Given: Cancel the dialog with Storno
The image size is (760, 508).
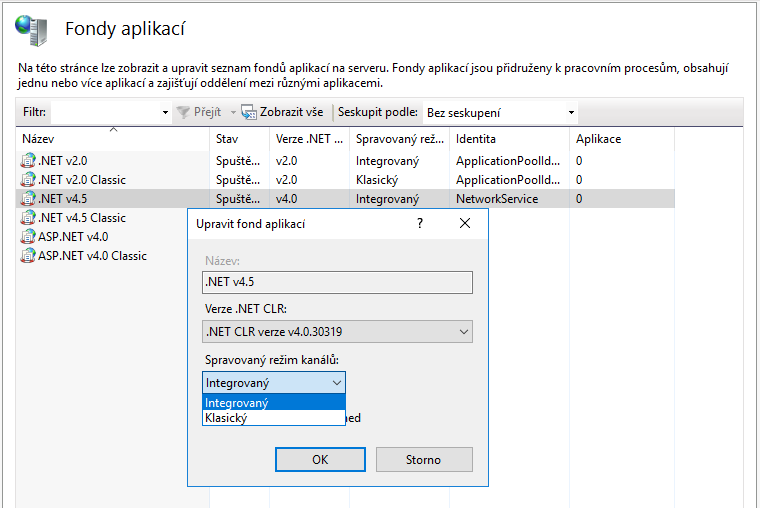Looking at the screenshot, I should 424,460.
